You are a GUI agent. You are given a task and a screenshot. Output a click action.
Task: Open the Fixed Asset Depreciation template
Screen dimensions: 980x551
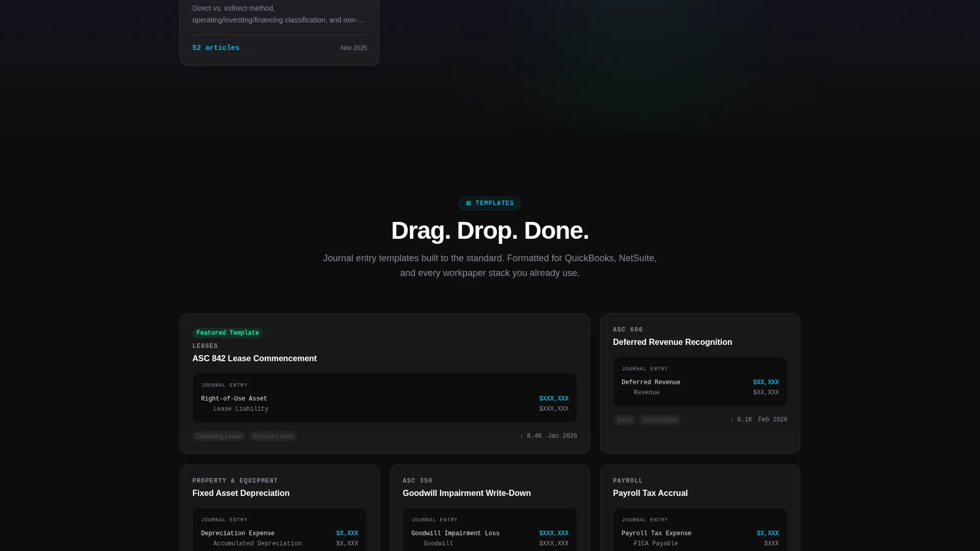click(x=241, y=493)
